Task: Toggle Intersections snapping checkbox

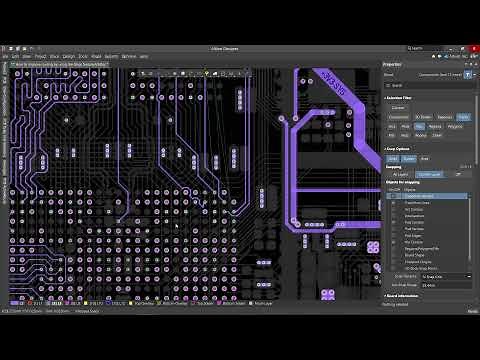Action: (x=394, y=216)
